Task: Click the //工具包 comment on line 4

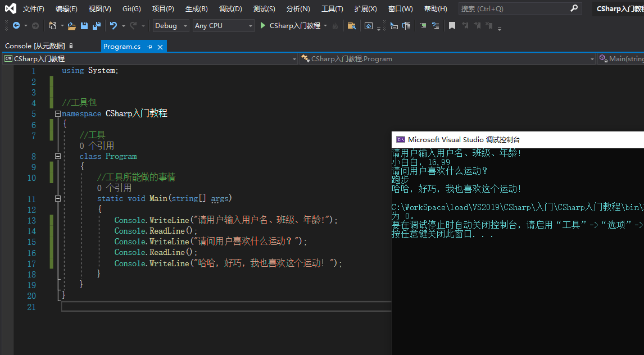Action: [79, 103]
